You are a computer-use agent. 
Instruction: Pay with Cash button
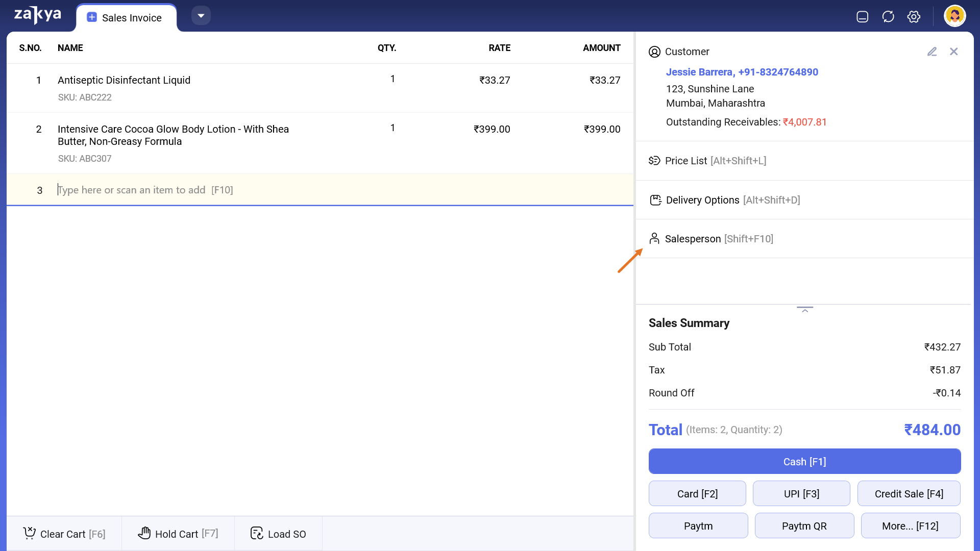click(x=804, y=462)
